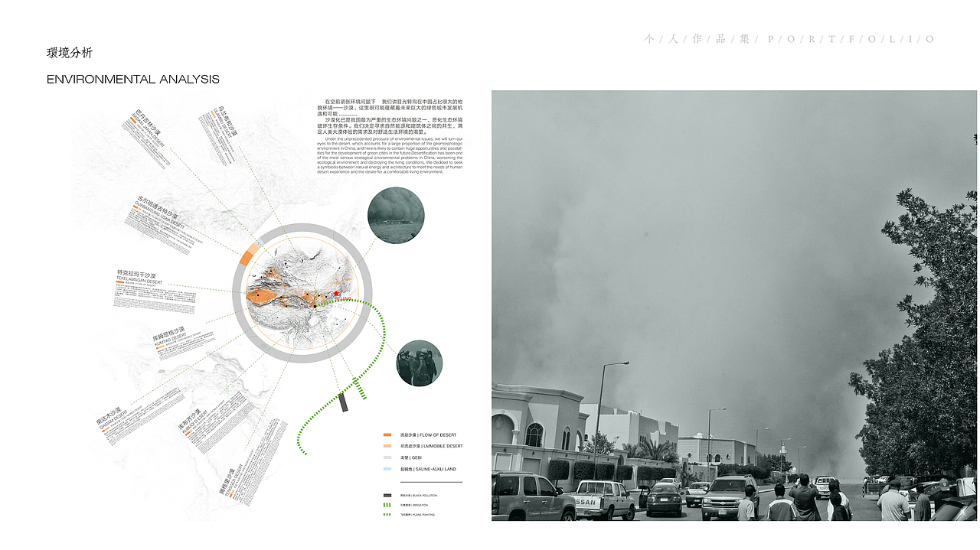Click the large orange Taklamakan patch on map
Image resolution: width=980 pixels, height=550 pixels.
pyautogui.click(x=261, y=297)
